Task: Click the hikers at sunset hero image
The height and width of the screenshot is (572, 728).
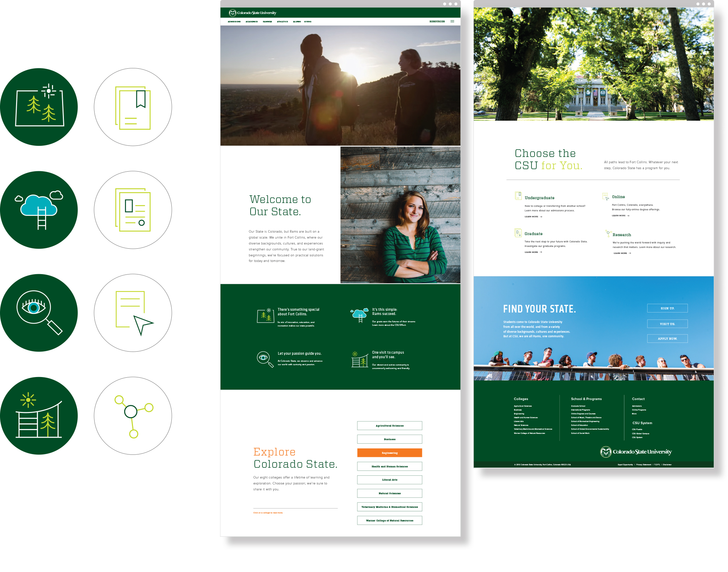Action: (340, 85)
